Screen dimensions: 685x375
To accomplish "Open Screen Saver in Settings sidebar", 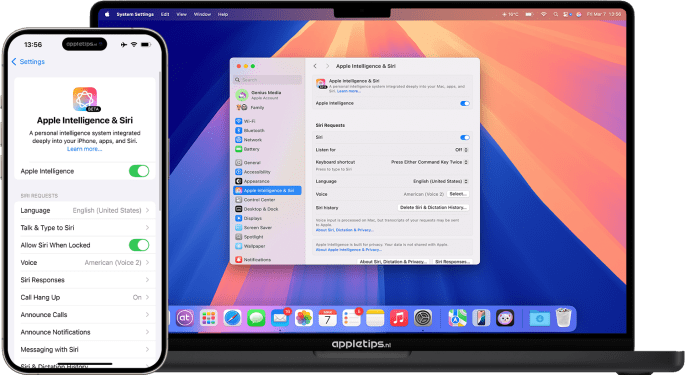I will [x=267, y=227].
